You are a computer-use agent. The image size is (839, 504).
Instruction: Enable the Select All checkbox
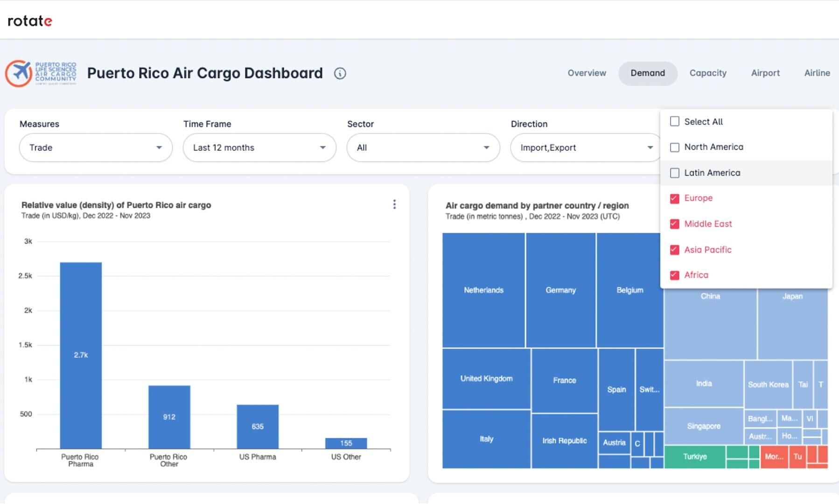pos(674,121)
